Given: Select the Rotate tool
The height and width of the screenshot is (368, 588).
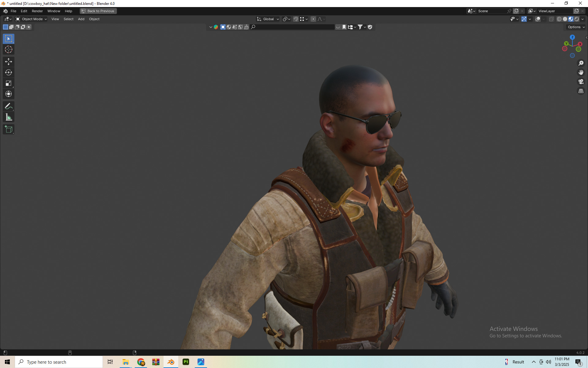Looking at the screenshot, I should [x=9, y=72].
